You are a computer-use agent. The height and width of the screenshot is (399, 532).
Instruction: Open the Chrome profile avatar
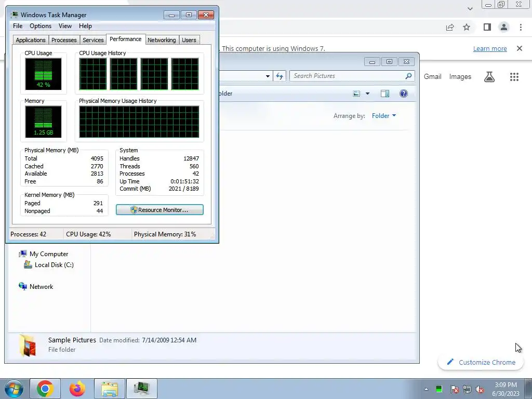(x=504, y=27)
